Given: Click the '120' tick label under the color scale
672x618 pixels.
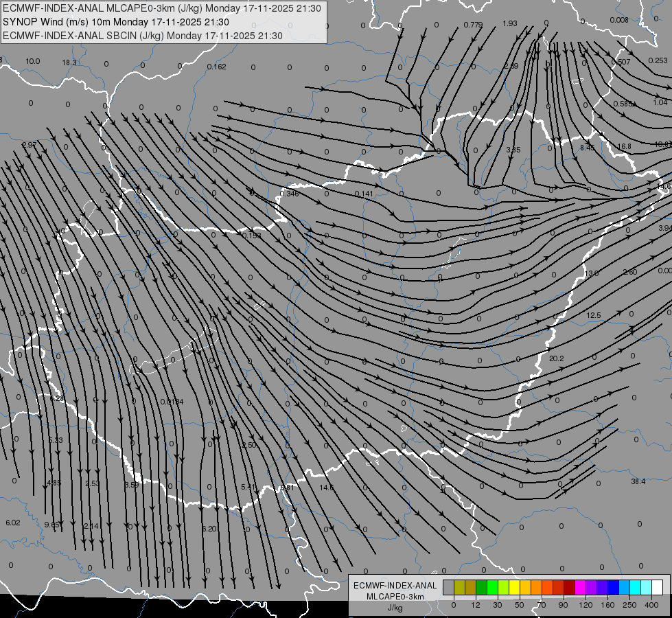Looking at the screenshot, I should coord(586,605).
